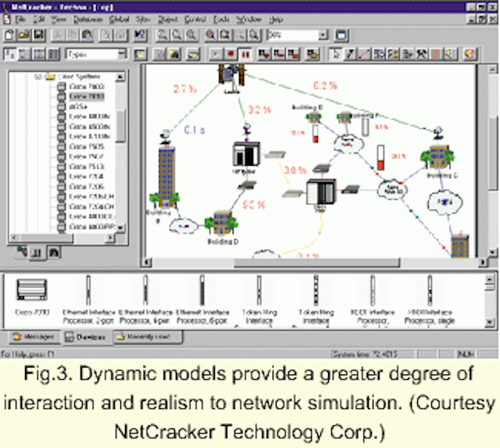Open the Types dropdown list
The width and height of the screenshot is (500, 448).
[122, 54]
